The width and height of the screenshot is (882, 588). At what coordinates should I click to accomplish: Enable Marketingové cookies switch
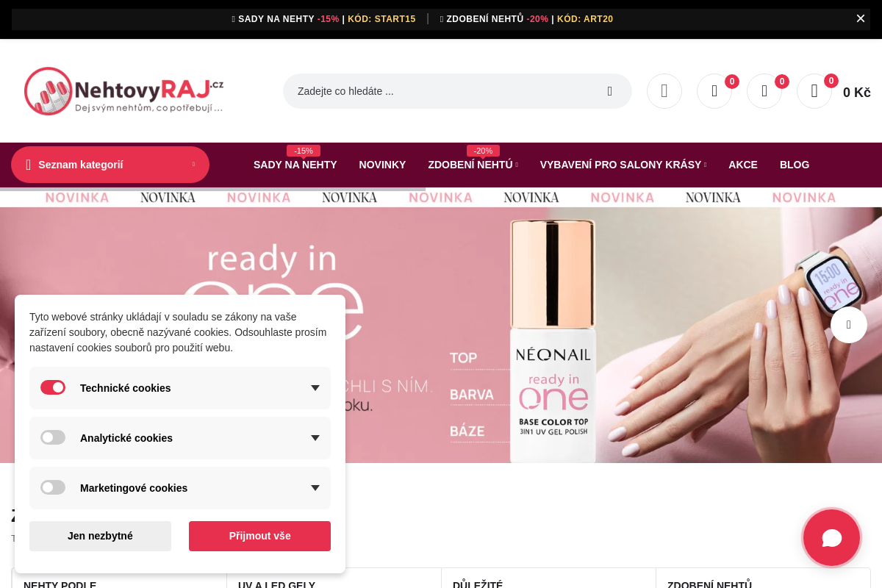point(53,487)
